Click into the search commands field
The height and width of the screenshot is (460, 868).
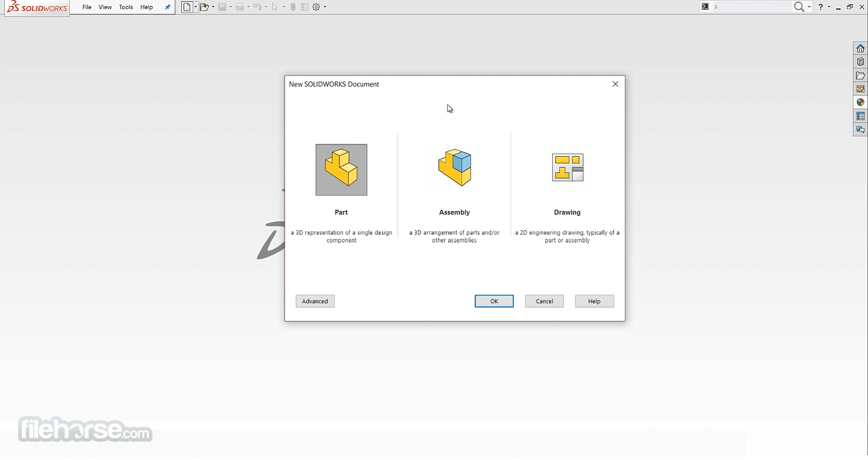click(x=752, y=7)
